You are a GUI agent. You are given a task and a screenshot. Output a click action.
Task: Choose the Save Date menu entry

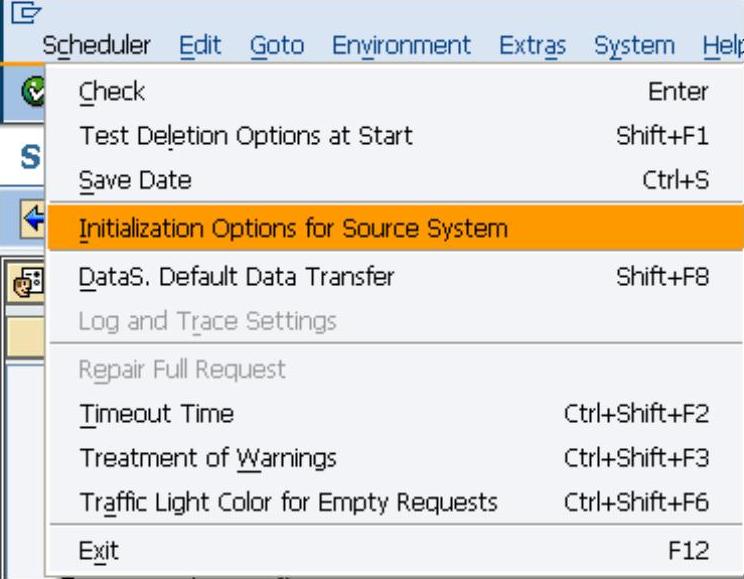pos(135,181)
